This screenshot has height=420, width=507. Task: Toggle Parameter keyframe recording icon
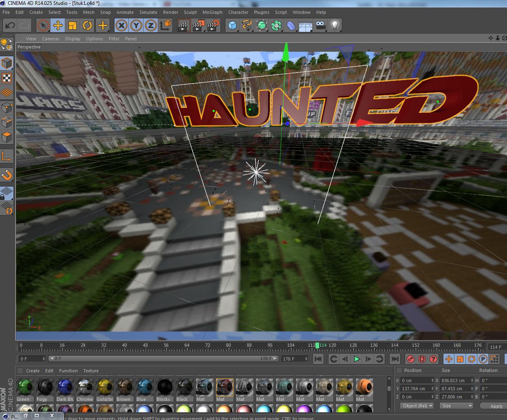click(x=483, y=359)
